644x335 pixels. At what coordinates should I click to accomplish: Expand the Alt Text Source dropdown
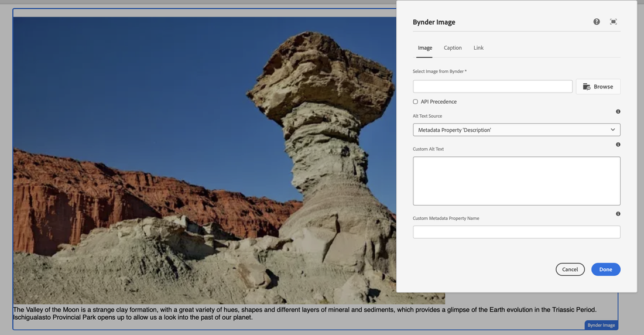[x=516, y=130]
